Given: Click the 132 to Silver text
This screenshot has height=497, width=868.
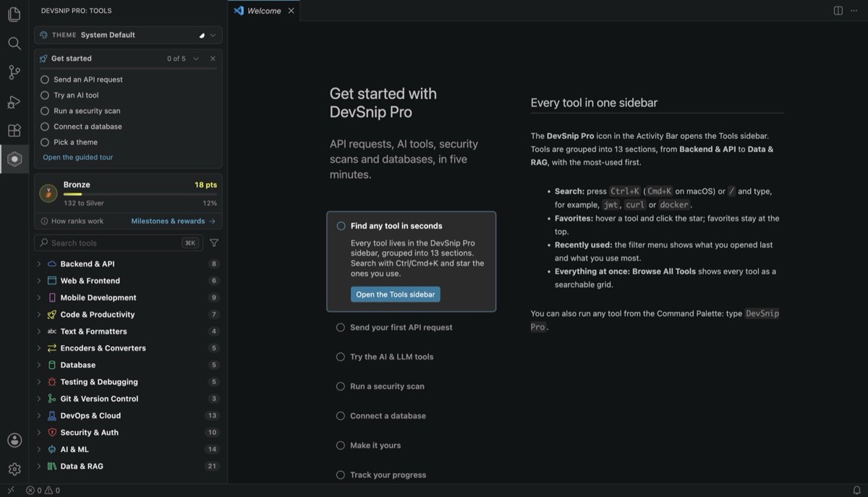Looking at the screenshot, I should (x=83, y=203).
